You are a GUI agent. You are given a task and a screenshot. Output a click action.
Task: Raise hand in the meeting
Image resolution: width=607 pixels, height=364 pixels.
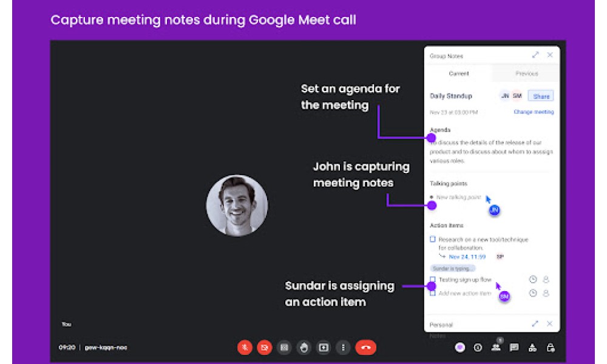click(x=304, y=348)
